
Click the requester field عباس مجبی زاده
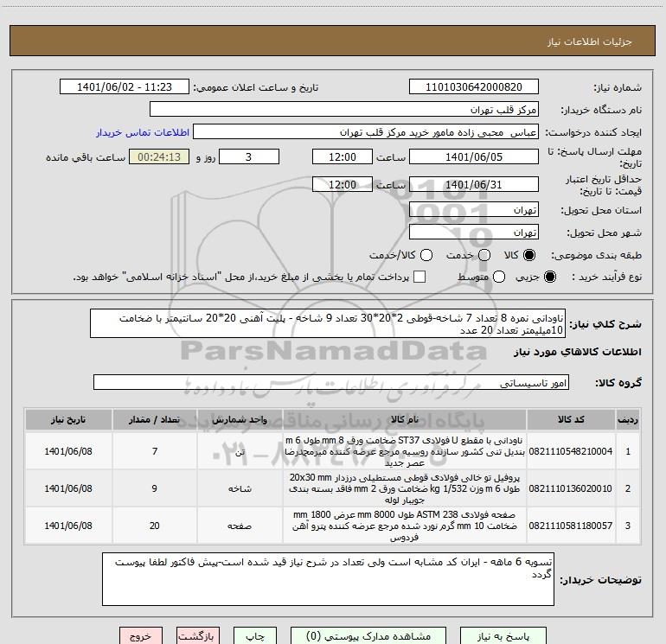366,132
